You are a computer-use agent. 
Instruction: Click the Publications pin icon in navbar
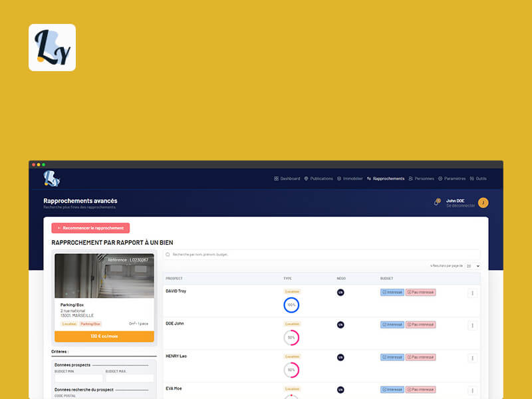coord(305,179)
